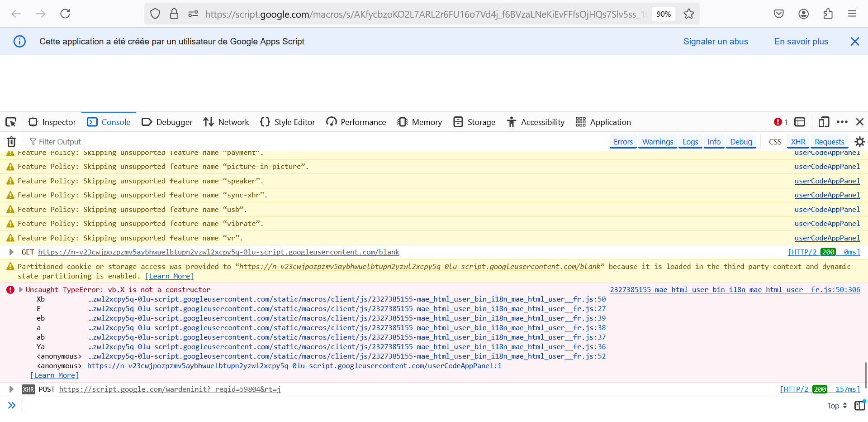Open console settings gear icon
The width and height of the screenshot is (868, 422).
859,142
